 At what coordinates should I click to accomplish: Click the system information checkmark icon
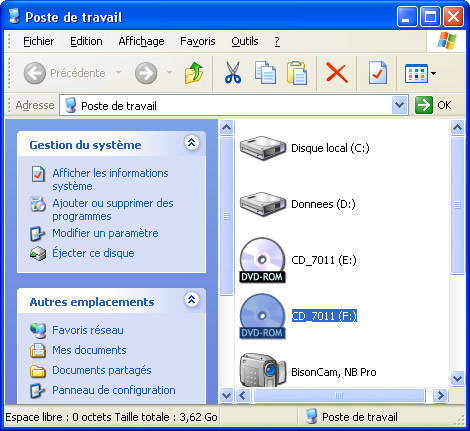click(x=38, y=174)
